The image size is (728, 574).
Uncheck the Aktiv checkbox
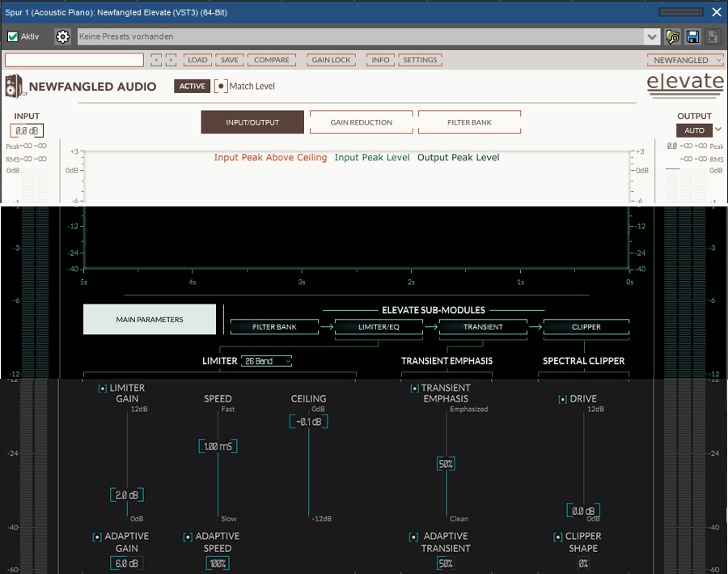pos(13,36)
